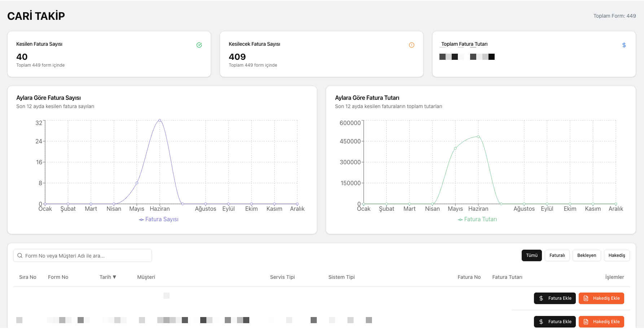The image size is (644, 330).
Task: Click the orange alert icon on Kesilecek Fatura Sayısı card
Action: tap(412, 45)
